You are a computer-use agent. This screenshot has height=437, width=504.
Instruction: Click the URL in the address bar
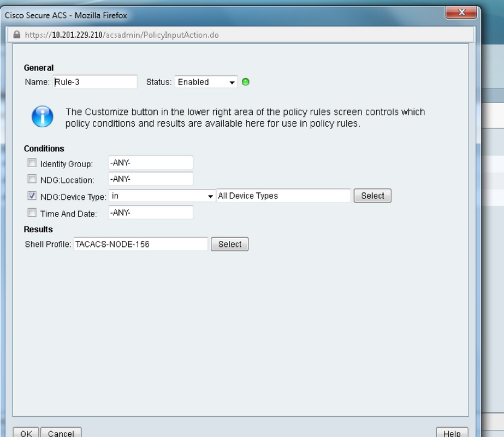pos(122,35)
